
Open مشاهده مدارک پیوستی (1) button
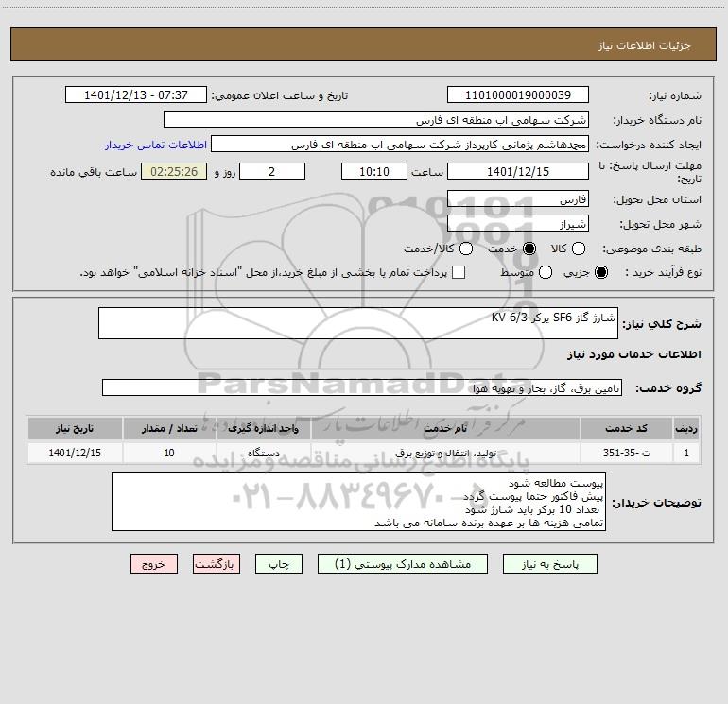tap(403, 564)
